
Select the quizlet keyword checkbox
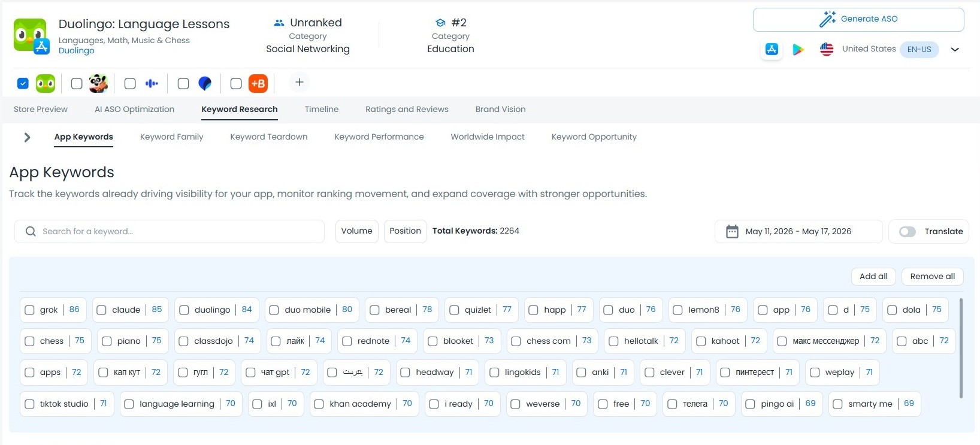(x=454, y=310)
